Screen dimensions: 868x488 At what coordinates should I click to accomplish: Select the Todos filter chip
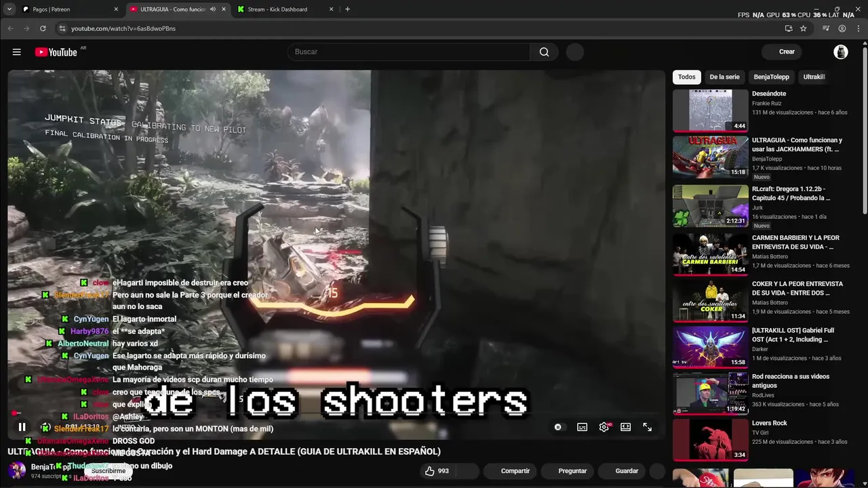[x=687, y=77]
